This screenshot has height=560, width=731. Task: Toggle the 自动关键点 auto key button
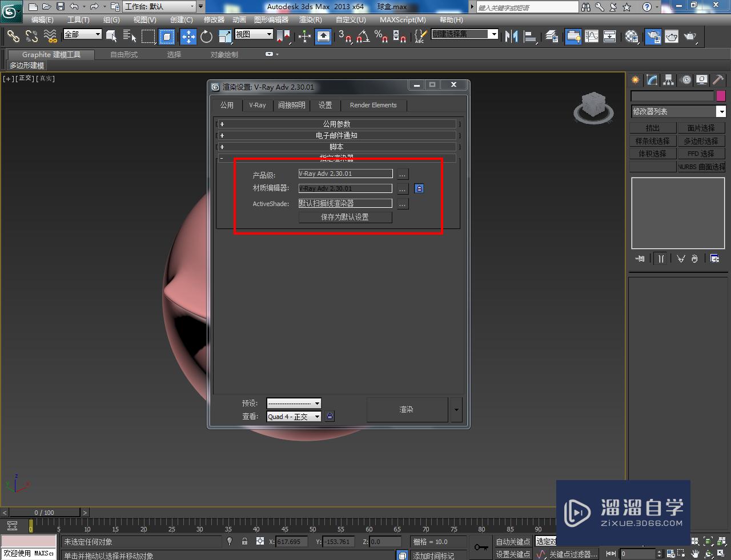pos(513,542)
